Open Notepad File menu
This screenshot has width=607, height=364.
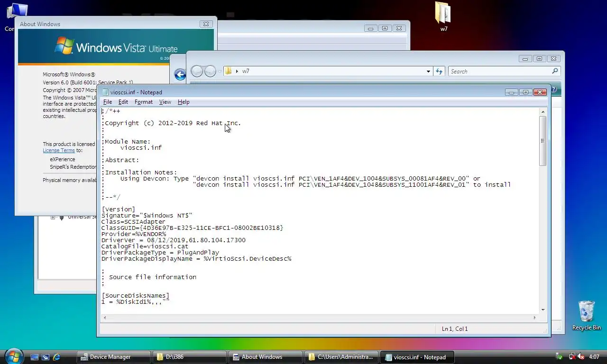tap(108, 102)
